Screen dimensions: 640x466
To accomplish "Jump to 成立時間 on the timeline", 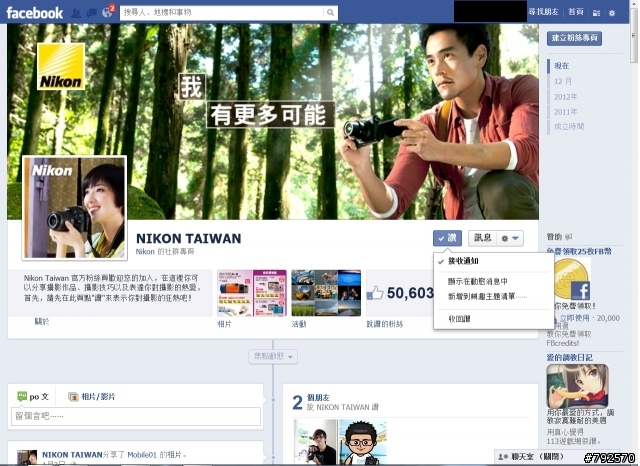I will tap(569, 126).
